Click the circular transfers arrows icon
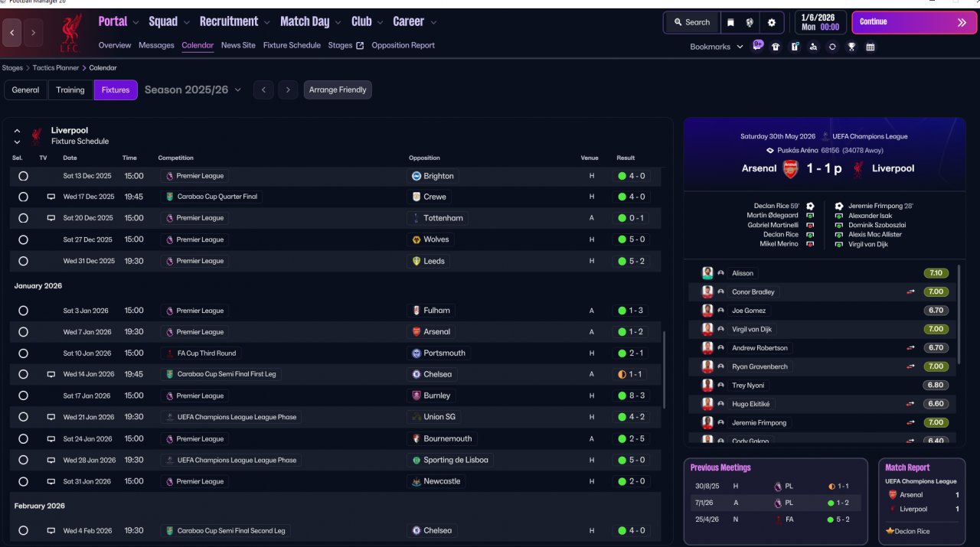 [832, 47]
